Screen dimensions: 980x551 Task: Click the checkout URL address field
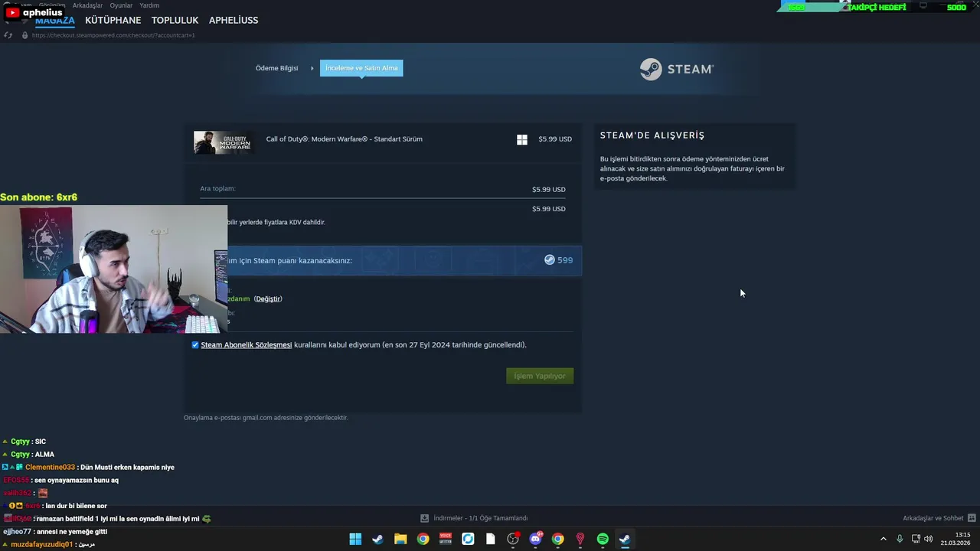(113, 35)
